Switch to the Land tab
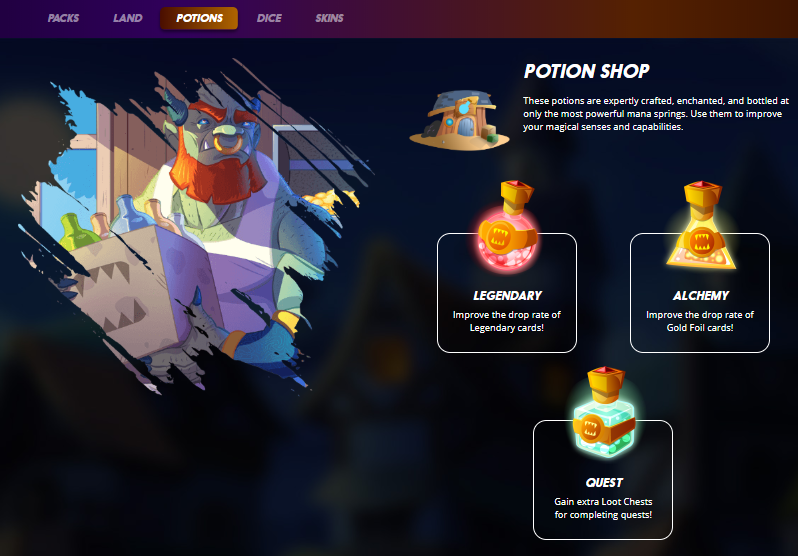This screenshot has height=556, width=798. pos(127,18)
